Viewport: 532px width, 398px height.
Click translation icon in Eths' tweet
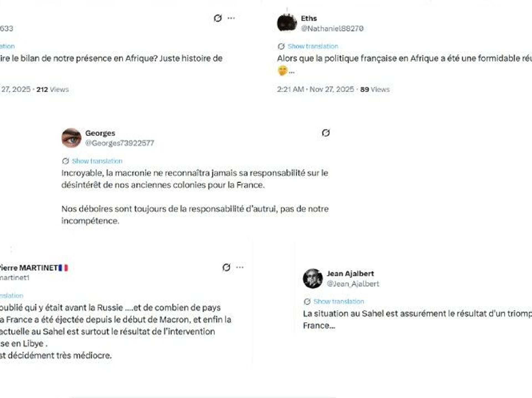pos(281,46)
